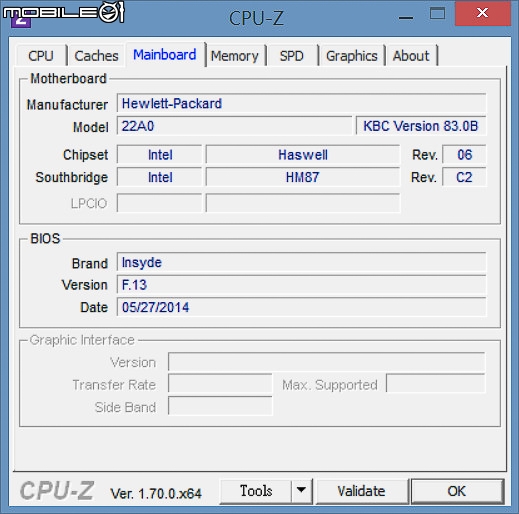This screenshot has width=519, height=514.
Task: Click the chipset vendor Intel field
Action: pos(160,155)
